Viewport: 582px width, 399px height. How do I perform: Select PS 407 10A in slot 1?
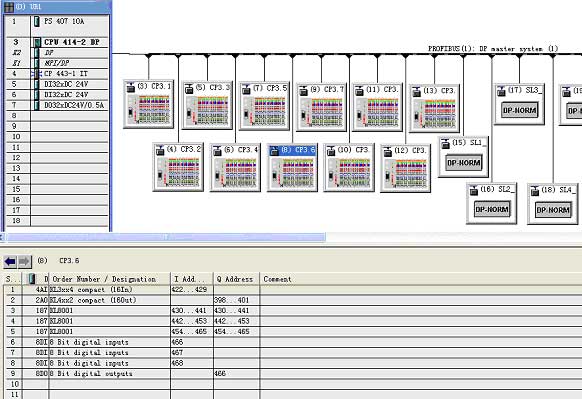(57, 22)
